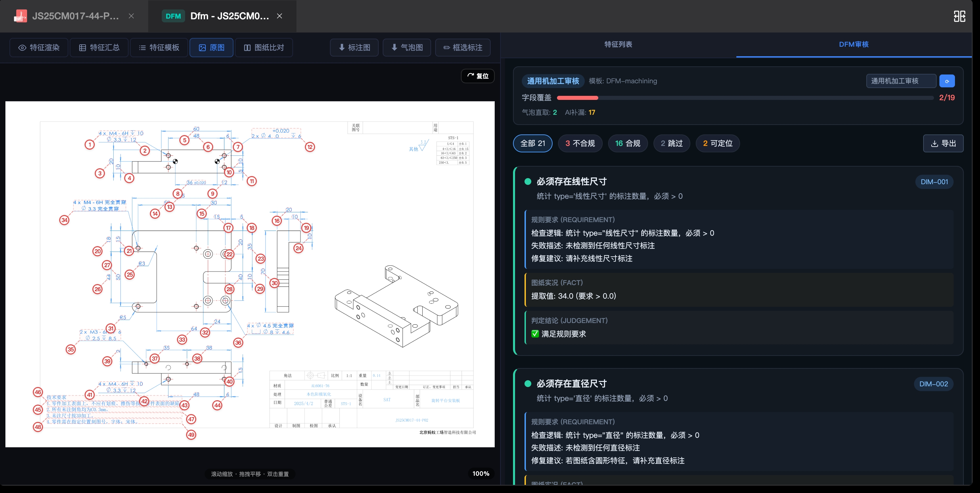Activate 框选标注 tool
The image size is (980, 493).
pos(463,48)
